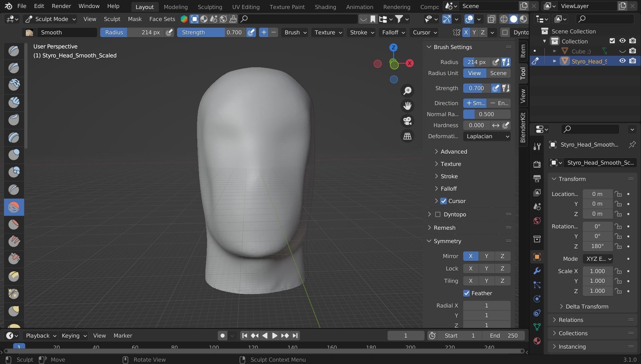The width and height of the screenshot is (641, 364).
Task: Set Radius Unit to Scene
Action: [498, 73]
